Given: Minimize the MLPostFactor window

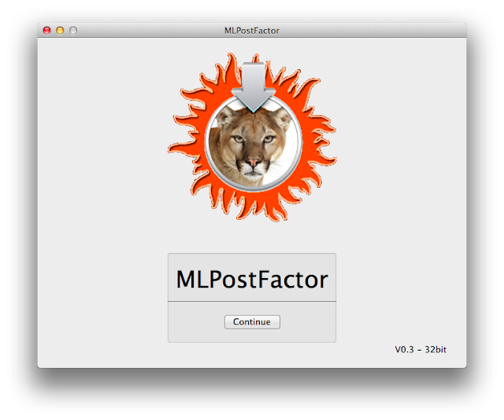Looking at the screenshot, I should point(60,30).
